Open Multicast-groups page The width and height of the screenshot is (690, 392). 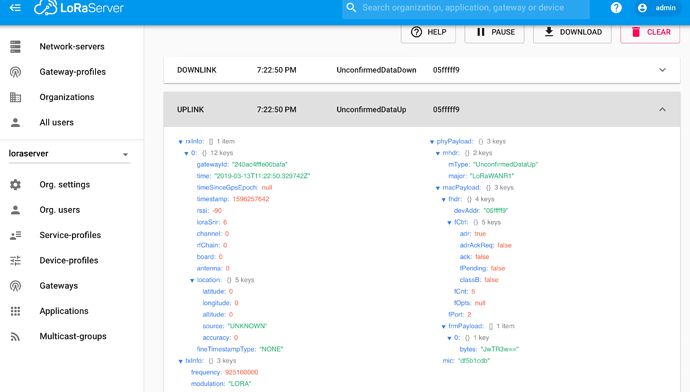coord(73,336)
